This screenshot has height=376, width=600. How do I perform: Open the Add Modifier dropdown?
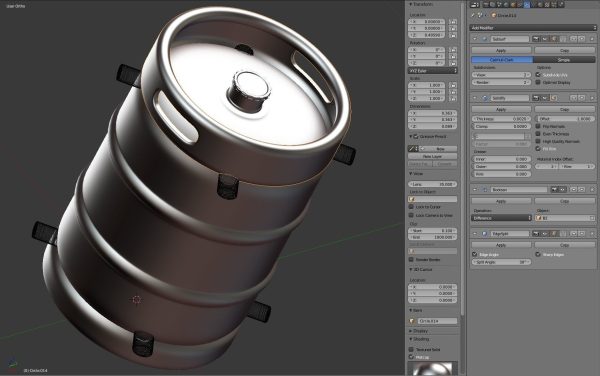(x=533, y=28)
